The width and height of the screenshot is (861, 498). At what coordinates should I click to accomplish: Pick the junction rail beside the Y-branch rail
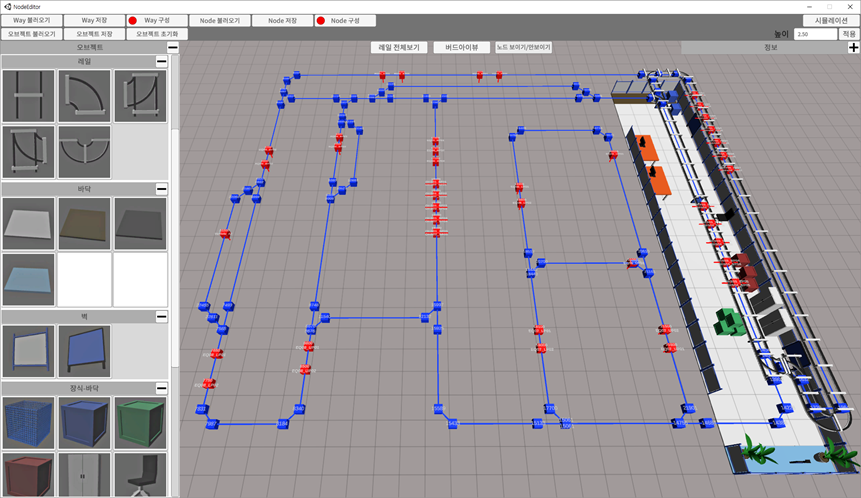tap(29, 152)
